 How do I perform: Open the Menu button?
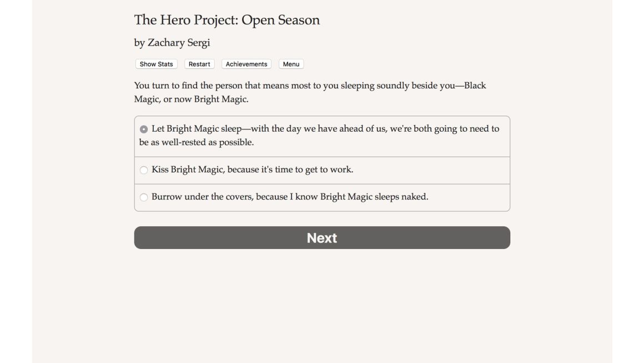291,64
